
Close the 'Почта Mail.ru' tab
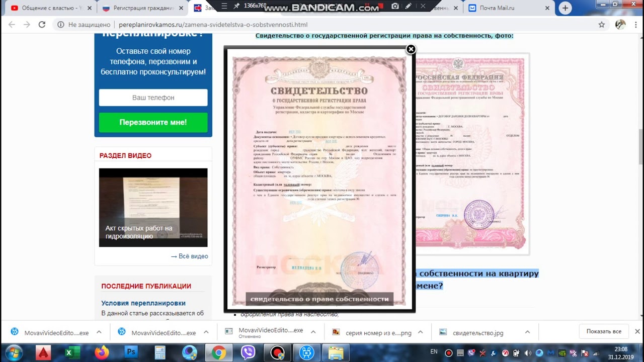tap(547, 8)
